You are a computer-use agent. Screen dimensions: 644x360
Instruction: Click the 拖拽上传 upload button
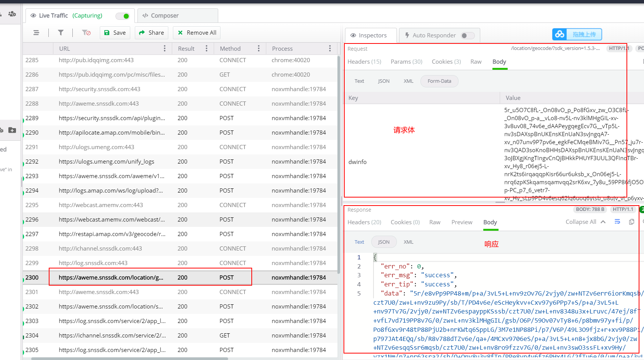[577, 34]
